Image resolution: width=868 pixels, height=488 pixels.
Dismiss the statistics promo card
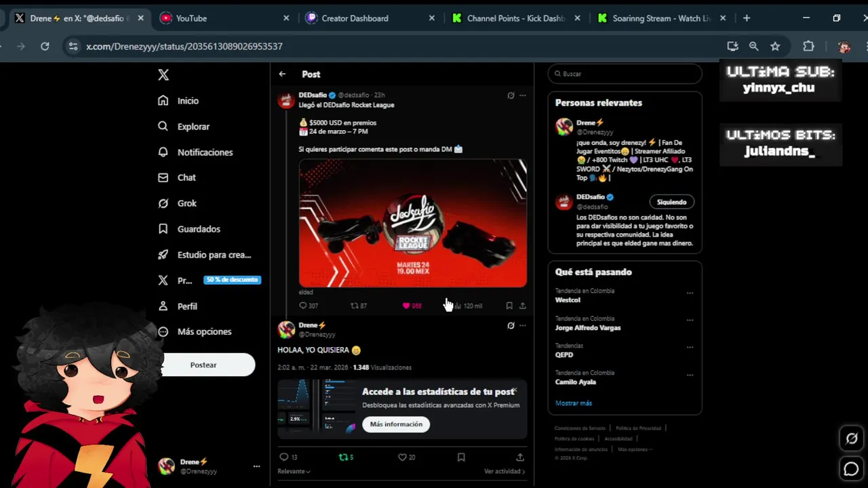coord(515,390)
